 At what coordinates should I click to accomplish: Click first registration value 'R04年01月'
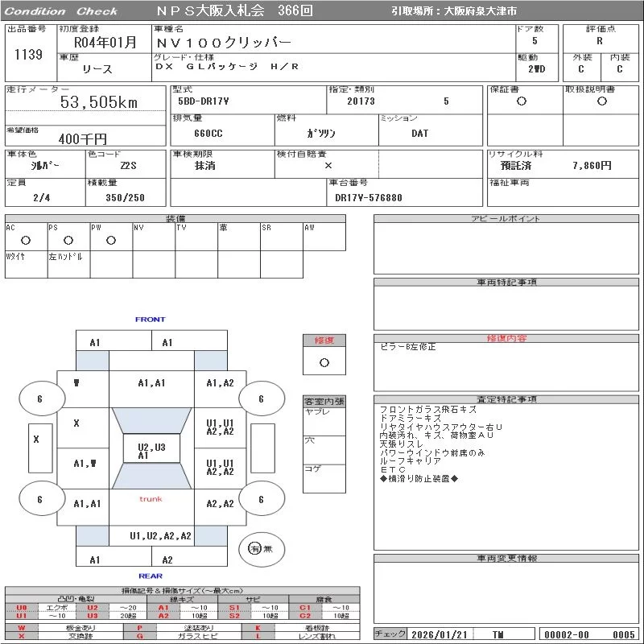click(105, 43)
